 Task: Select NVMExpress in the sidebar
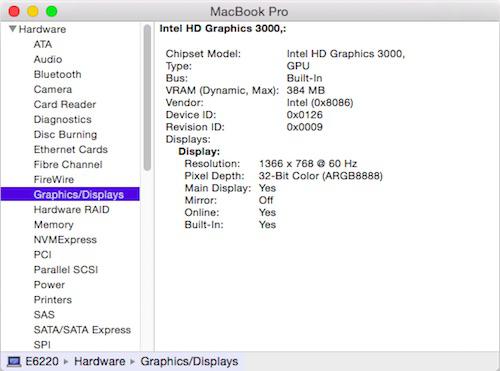click(x=65, y=240)
